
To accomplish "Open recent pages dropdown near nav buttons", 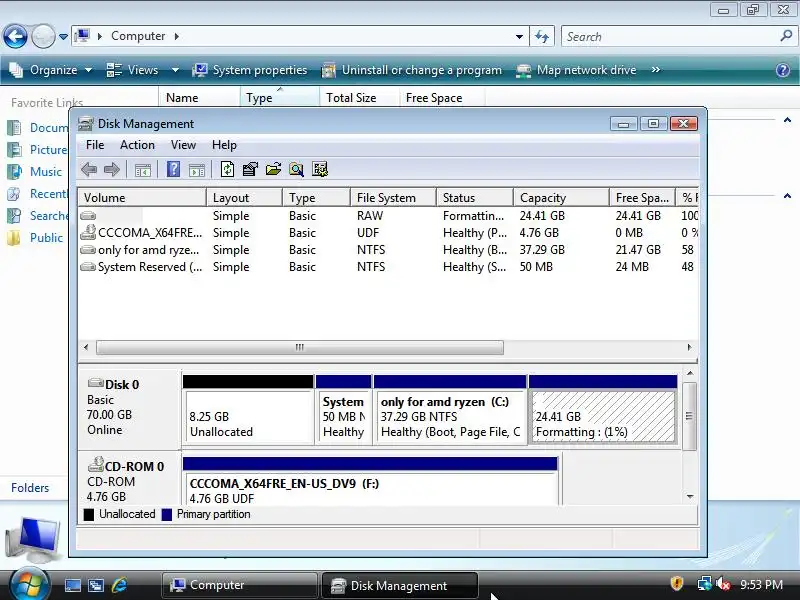I will [63, 37].
